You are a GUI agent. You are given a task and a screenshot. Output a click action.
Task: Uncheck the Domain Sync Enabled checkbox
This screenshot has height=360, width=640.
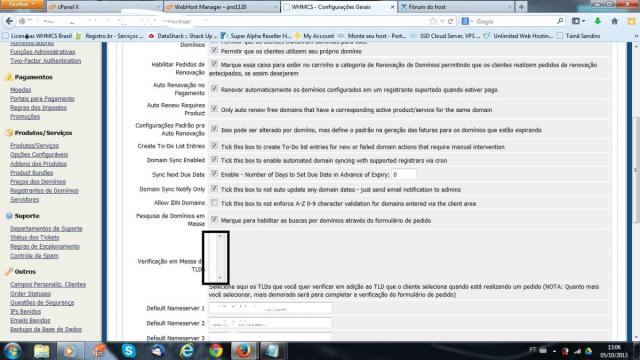coord(214,160)
